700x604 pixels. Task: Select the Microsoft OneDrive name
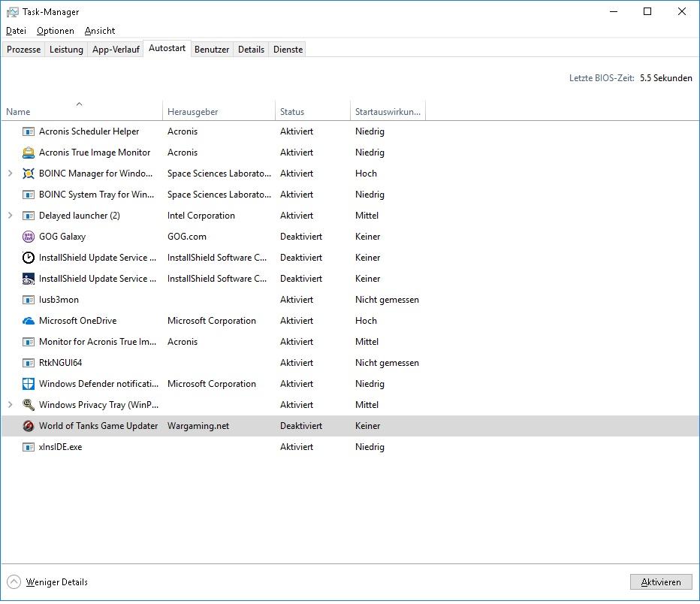(77, 321)
